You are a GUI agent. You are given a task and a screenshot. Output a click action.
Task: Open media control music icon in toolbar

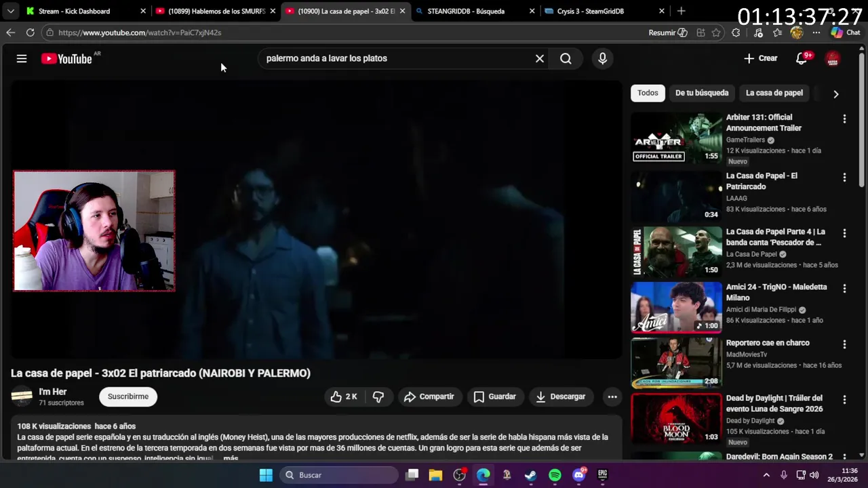[x=758, y=33]
